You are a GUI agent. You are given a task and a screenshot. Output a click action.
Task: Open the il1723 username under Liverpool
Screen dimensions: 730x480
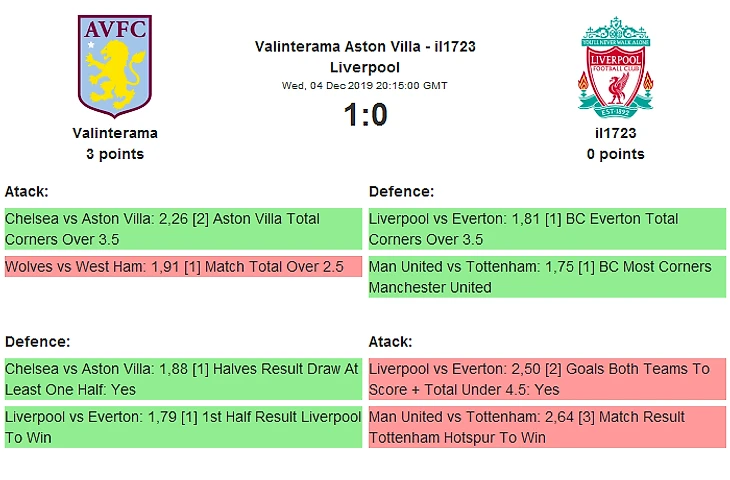click(x=615, y=132)
